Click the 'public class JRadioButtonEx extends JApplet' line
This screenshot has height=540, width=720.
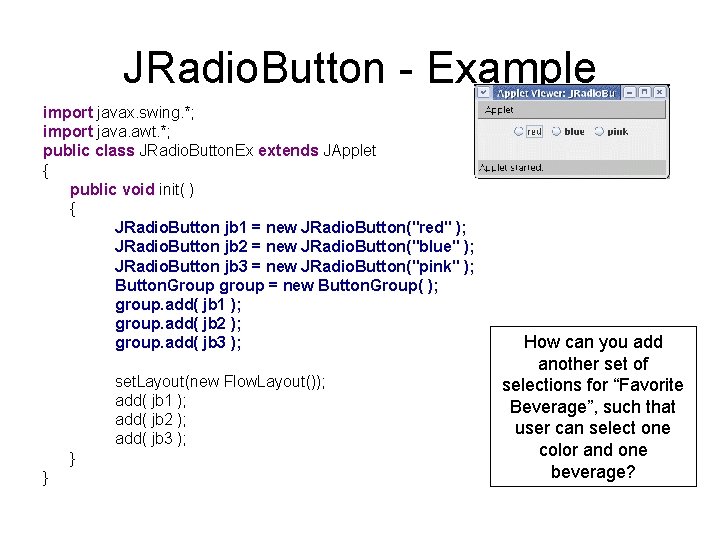[209, 151]
